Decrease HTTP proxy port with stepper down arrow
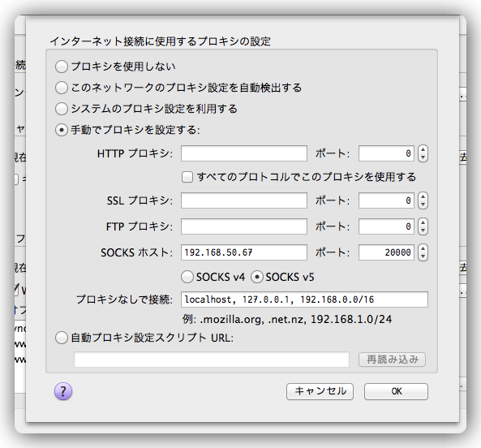 [423, 157]
